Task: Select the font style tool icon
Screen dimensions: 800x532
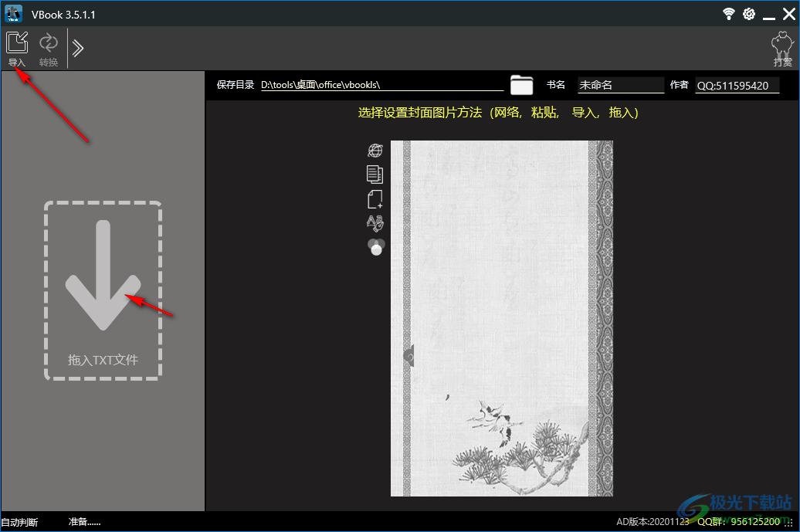Action: pos(375,222)
